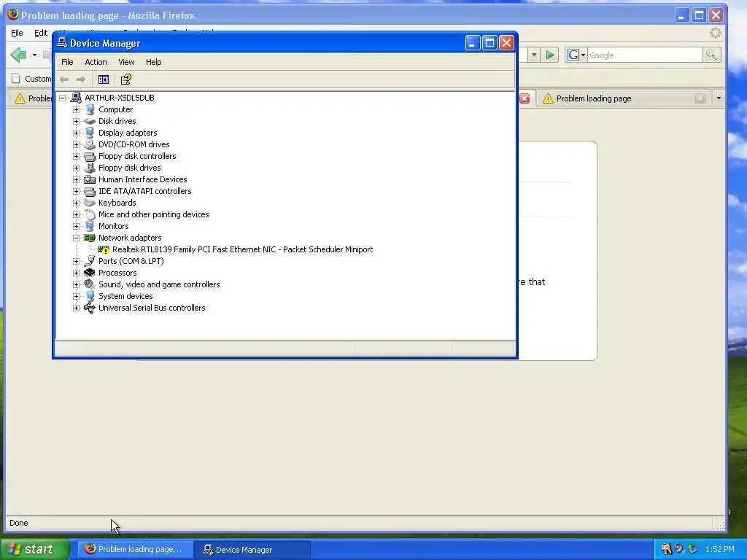Click the System devices icon
747x560 pixels.
click(x=90, y=296)
